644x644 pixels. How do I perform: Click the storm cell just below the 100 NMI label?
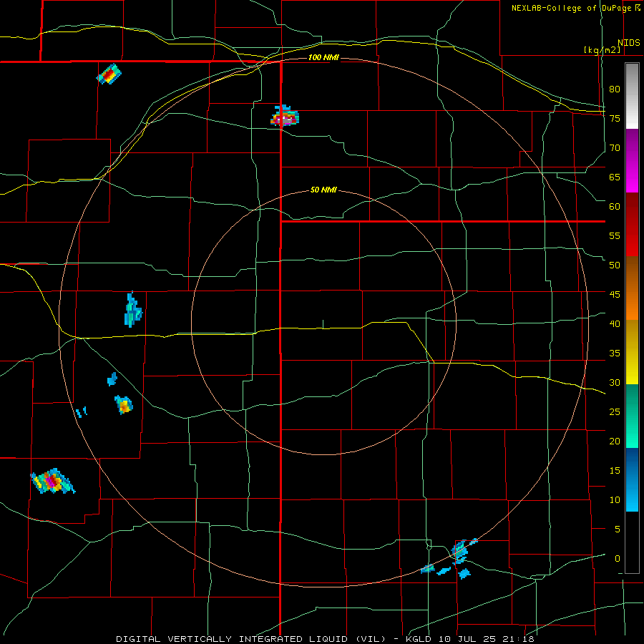285,116
